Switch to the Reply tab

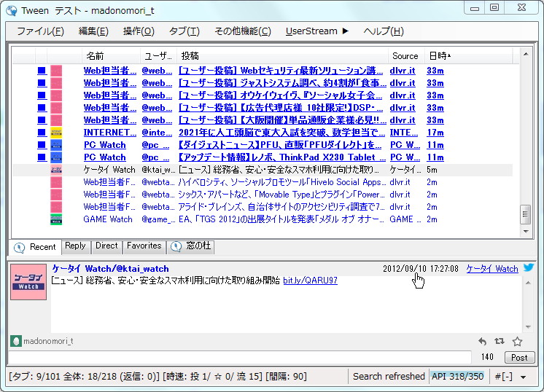coord(75,246)
